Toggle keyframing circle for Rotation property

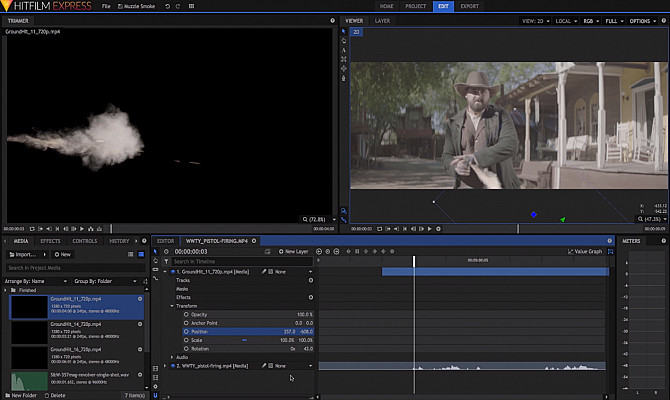[185, 348]
